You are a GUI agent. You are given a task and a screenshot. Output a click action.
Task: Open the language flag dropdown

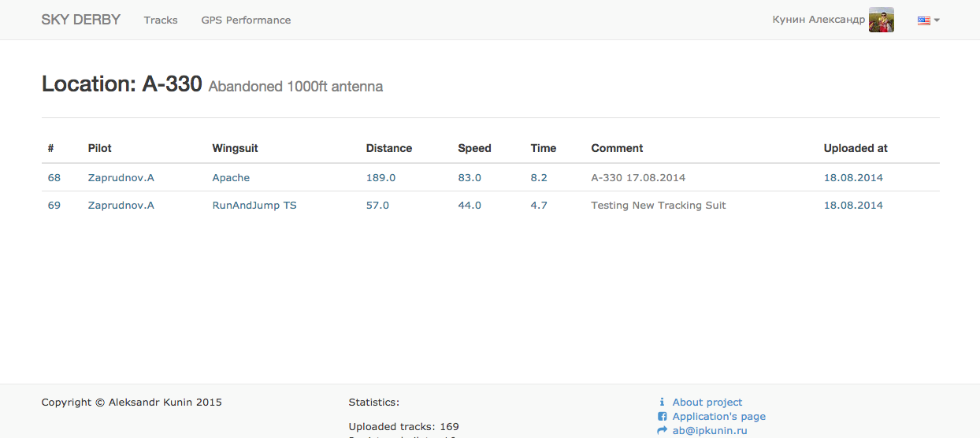click(929, 20)
